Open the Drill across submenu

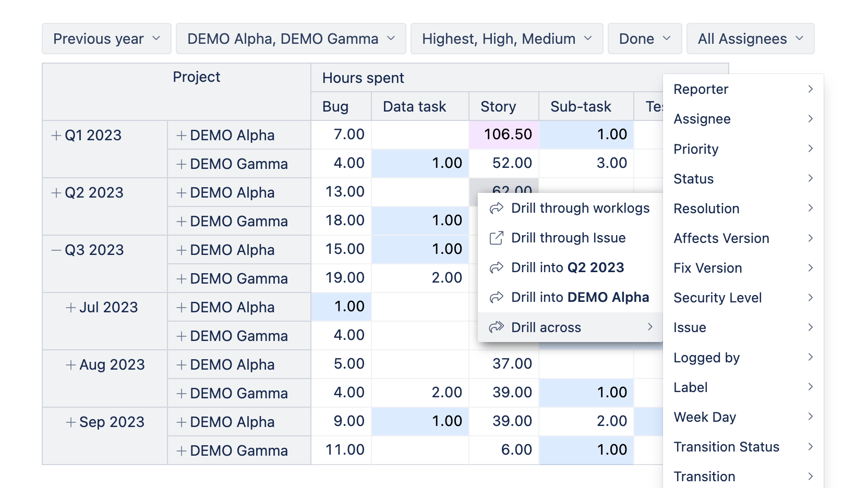[x=570, y=327]
